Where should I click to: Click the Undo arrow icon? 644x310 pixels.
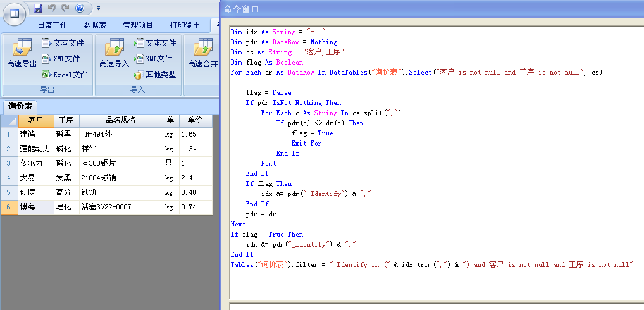pyautogui.click(x=51, y=8)
